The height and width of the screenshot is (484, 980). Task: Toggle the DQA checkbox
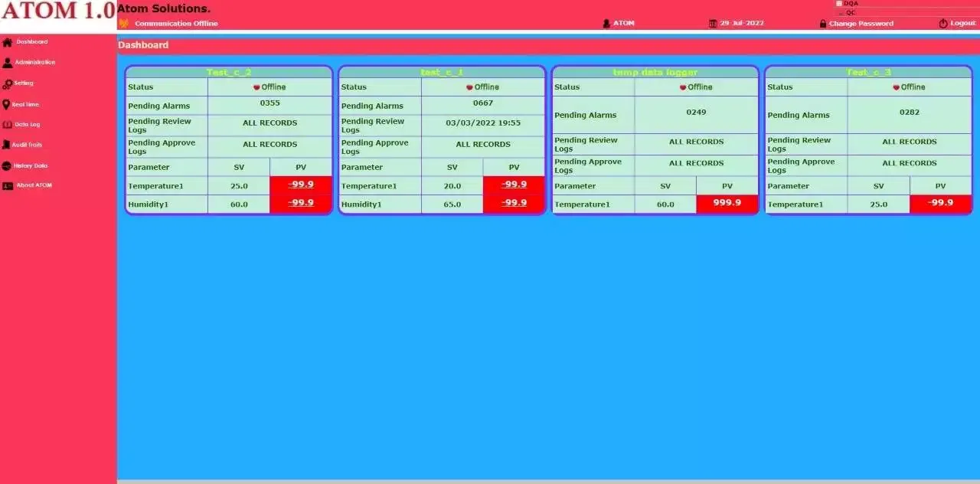point(839,4)
